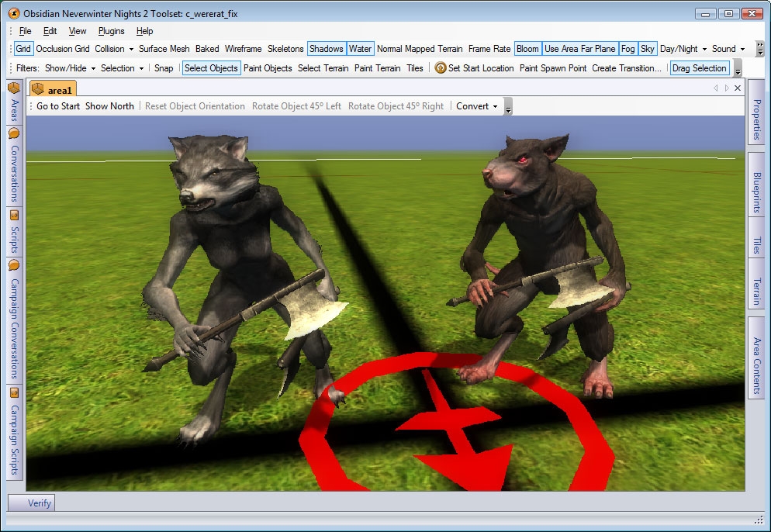This screenshot has height=532, width=771.
Task: Toggle the Grid display option
Action: pos(23,49)
